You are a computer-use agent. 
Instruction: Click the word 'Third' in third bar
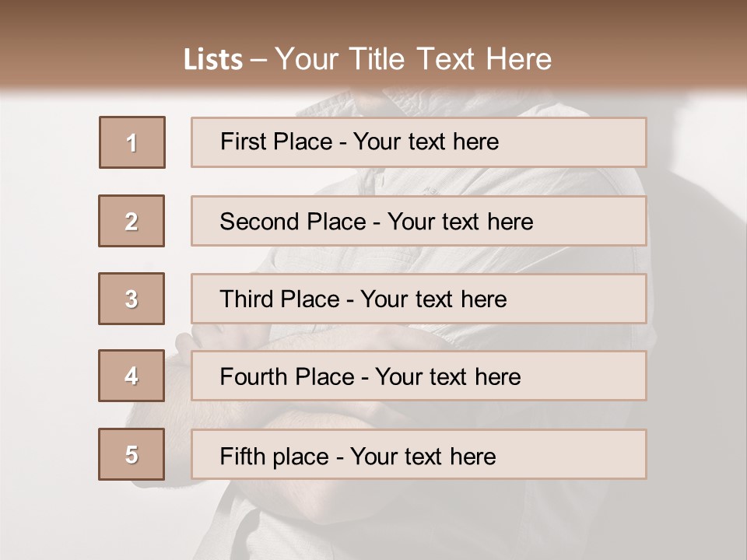[246, 299]
